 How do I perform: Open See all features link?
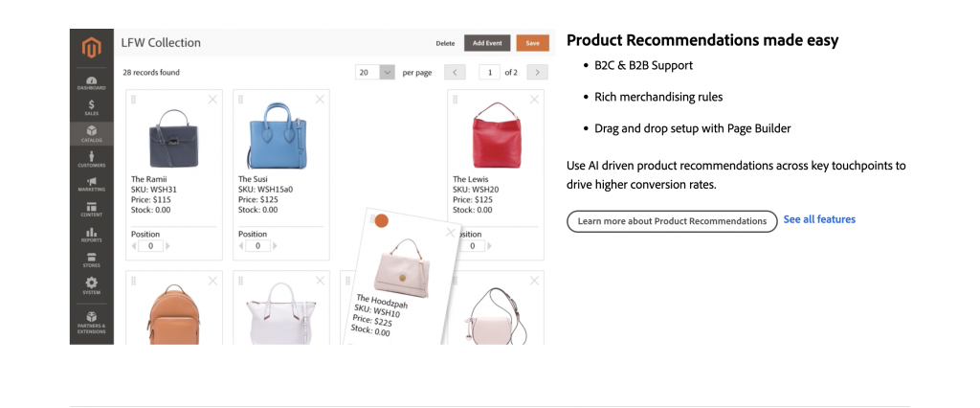[x=819, y=219]
